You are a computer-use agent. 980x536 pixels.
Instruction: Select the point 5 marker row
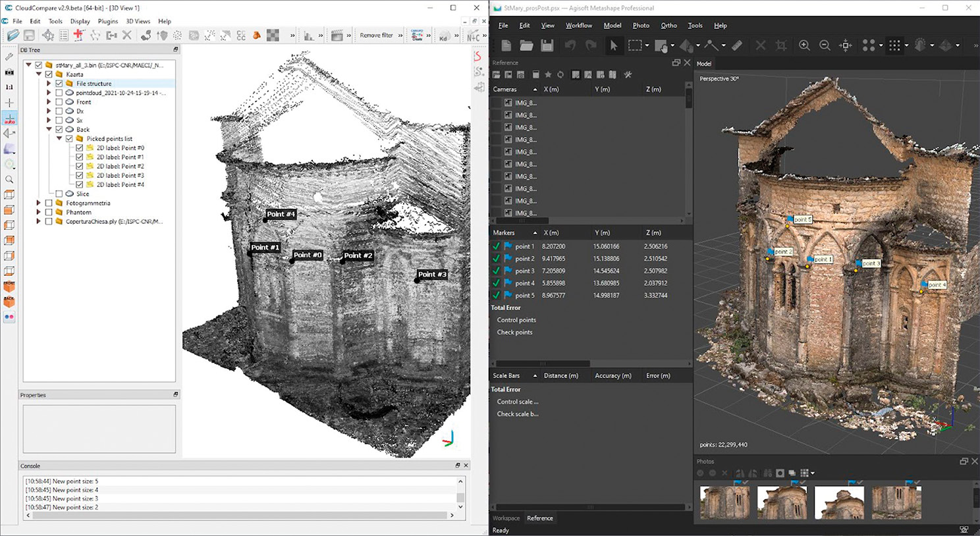[x=590, y=296]
